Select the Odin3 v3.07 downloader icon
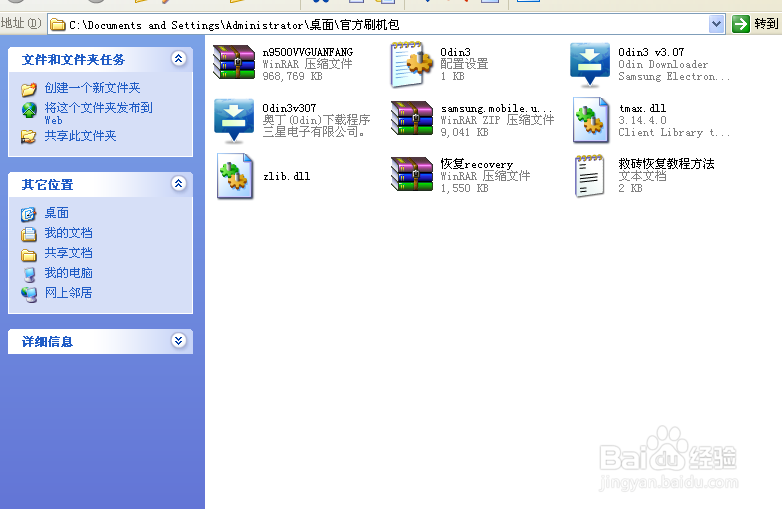This screenshot has height=509, width=782. pyautogui.click(x=590, y=64)
